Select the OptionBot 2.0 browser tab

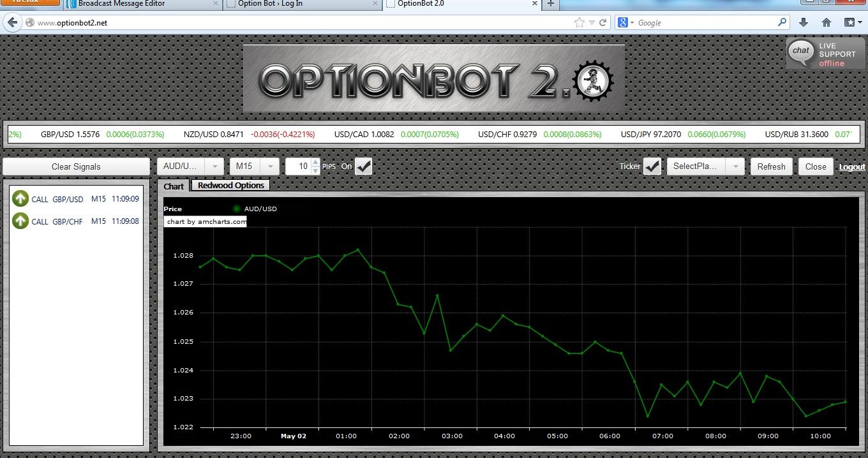(x=462, y=4)
